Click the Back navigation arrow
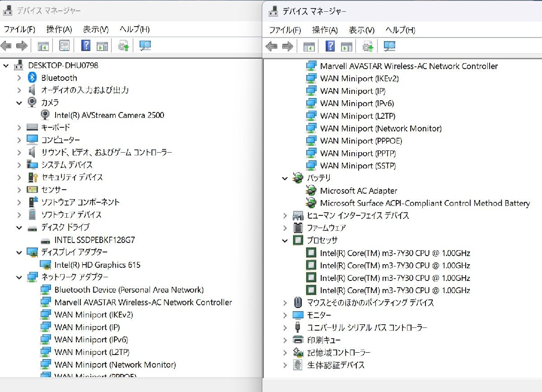The image size is (542, 392). (x=7, y=45)
